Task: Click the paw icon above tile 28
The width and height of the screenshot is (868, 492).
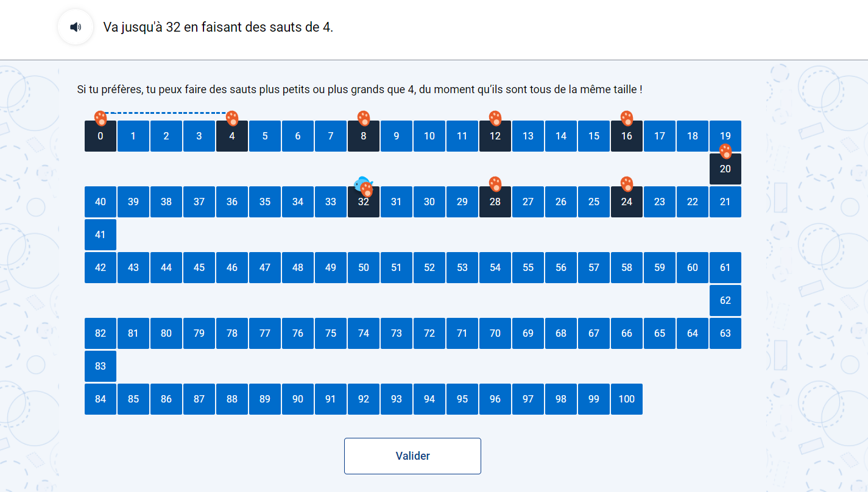Action: tap(495, 184)
